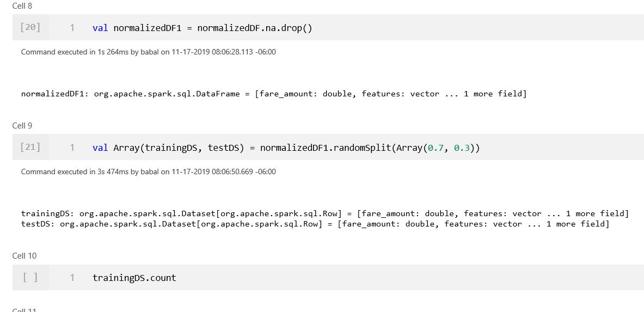
Task: Select the normalizedDF1 DataFrame output line
Action: (273, 94)
